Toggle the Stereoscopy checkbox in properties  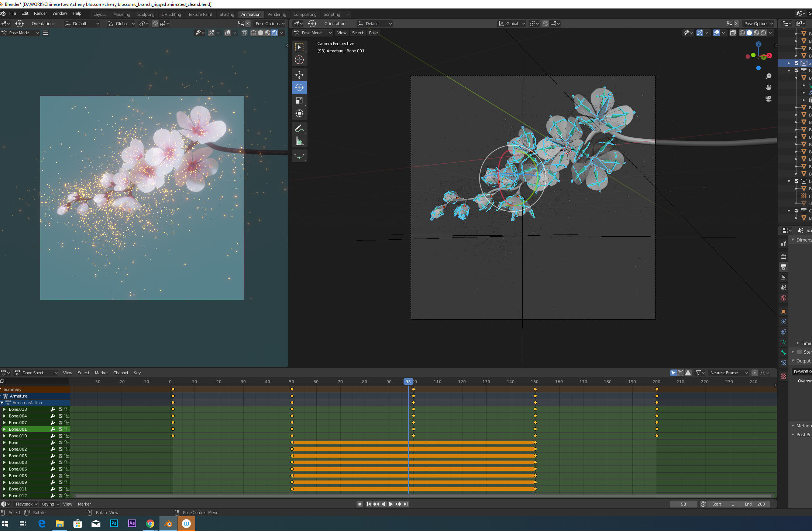tap(799, 352)
